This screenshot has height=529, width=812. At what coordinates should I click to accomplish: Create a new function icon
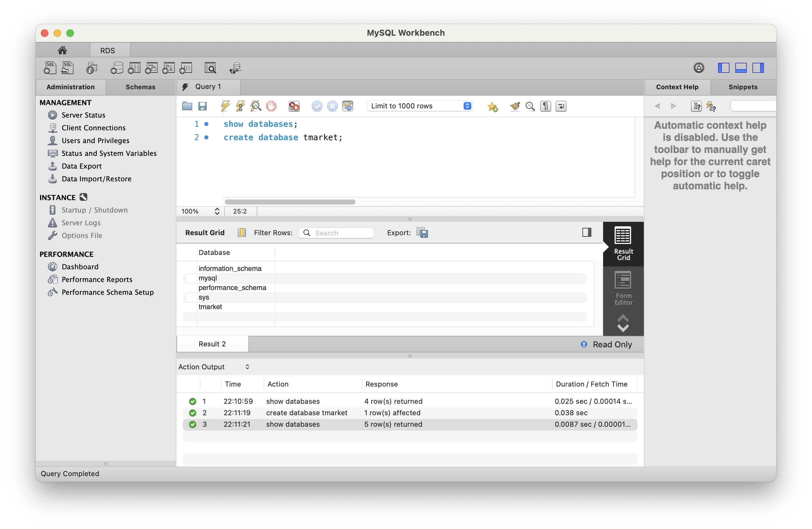coord(186,68)
